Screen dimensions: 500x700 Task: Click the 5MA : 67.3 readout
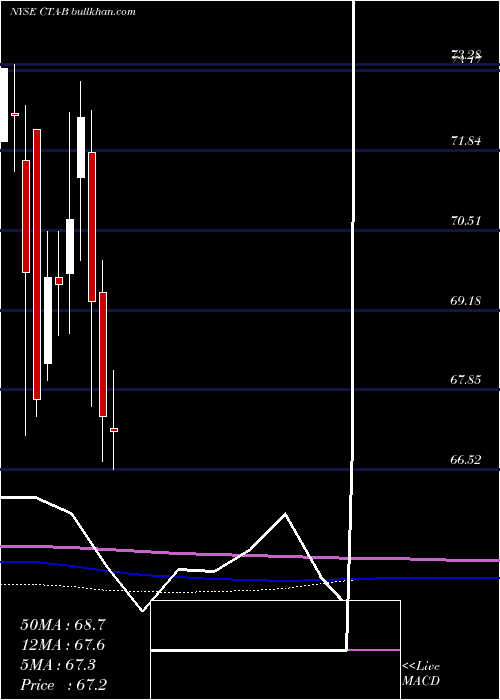[58, 665]
